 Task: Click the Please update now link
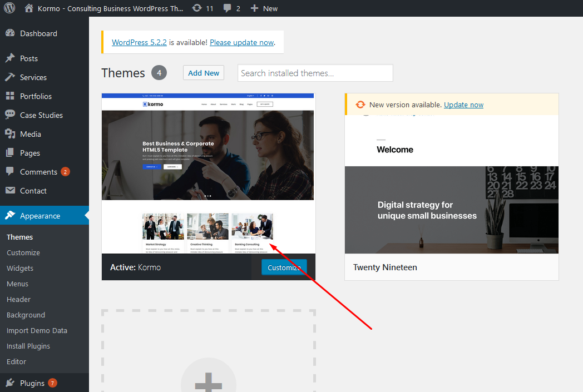(x=241, y=42)
